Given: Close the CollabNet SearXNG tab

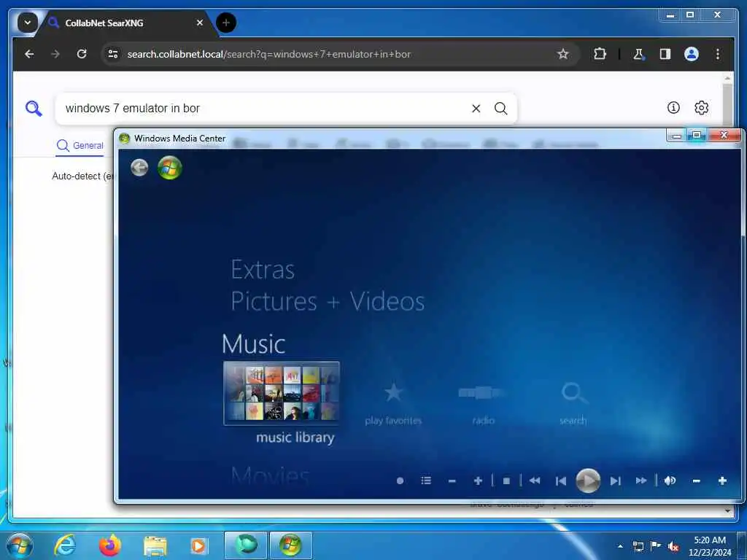Looking at the screenshot, I should (x=200, y=23).
